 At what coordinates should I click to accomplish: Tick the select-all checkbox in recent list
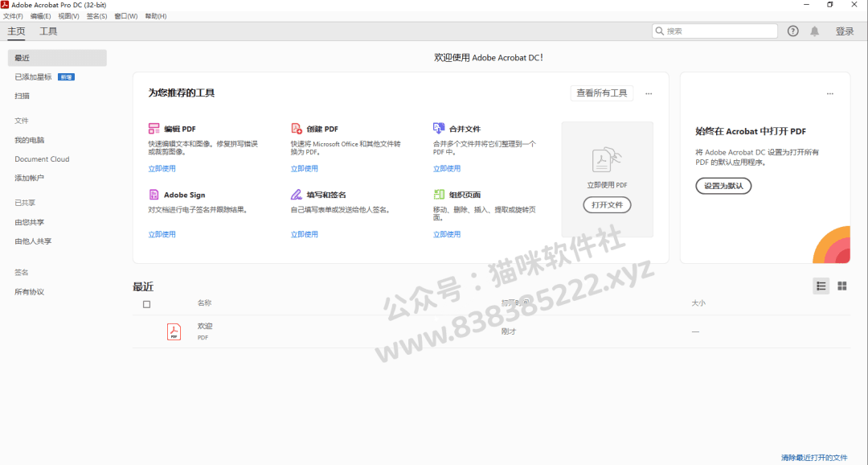click(147, 304)
